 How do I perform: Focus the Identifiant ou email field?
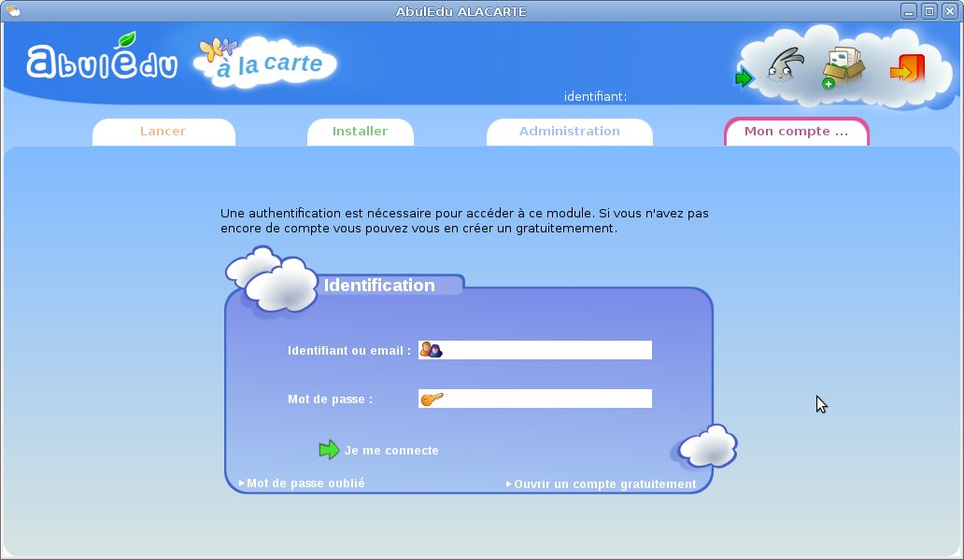tap(535, 350)
